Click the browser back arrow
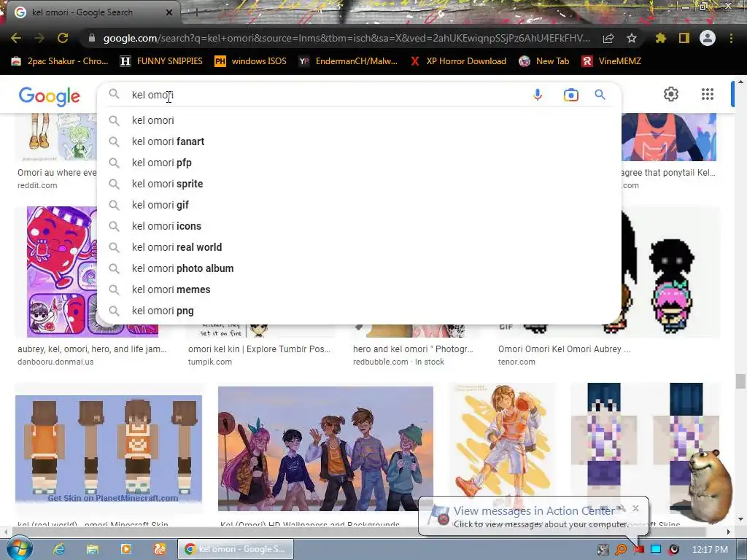 point(16,38)
